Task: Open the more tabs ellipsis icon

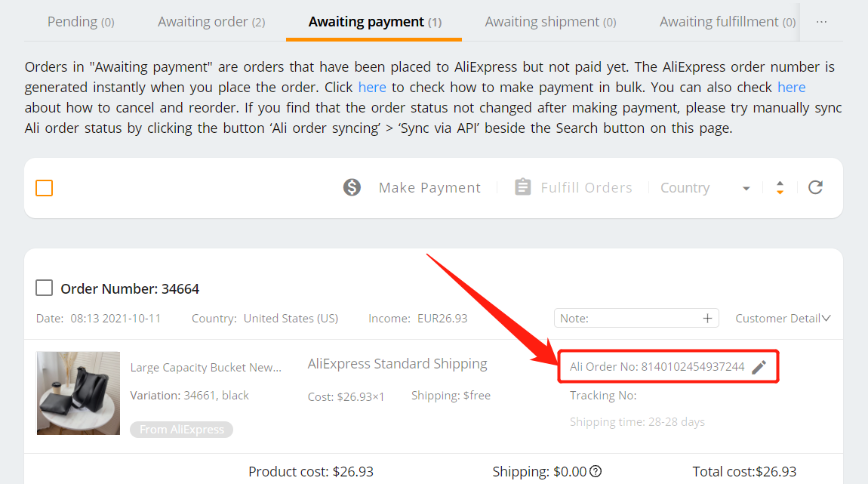Action: pyautogui.click(x=821, y=22)
